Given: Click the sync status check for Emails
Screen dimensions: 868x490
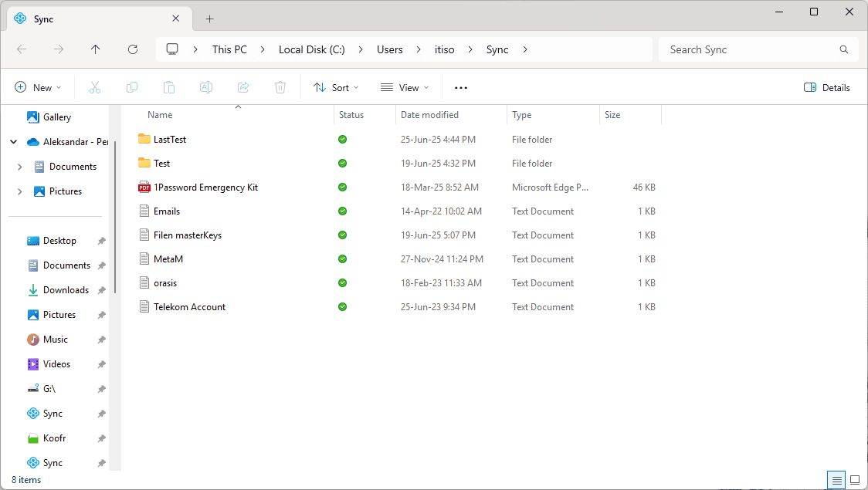Looking at the screenshot, I should coord(343,211).
